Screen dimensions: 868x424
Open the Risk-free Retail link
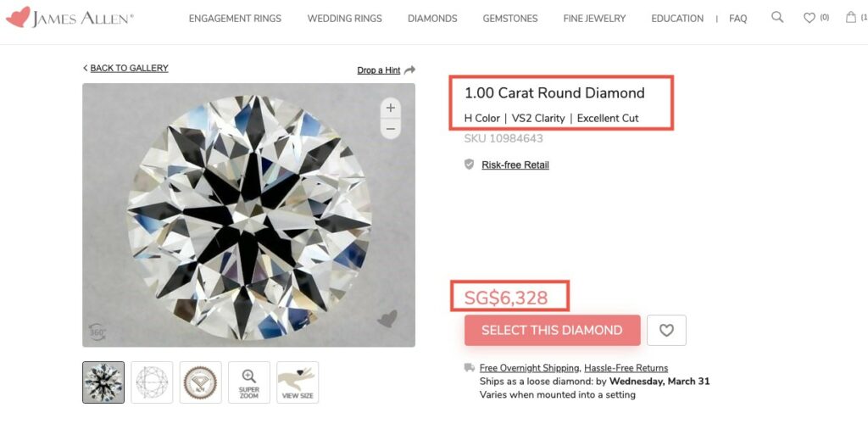[x=515, y=165]
